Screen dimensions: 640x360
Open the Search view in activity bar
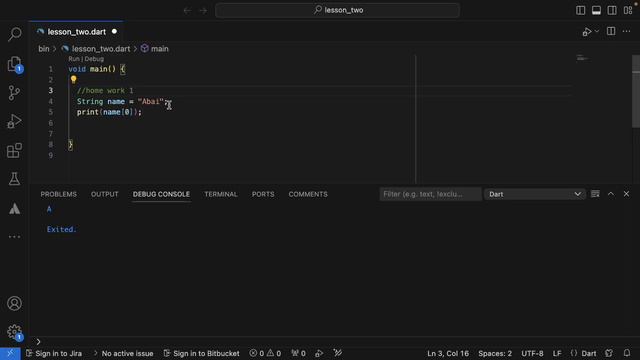(14, 34)
